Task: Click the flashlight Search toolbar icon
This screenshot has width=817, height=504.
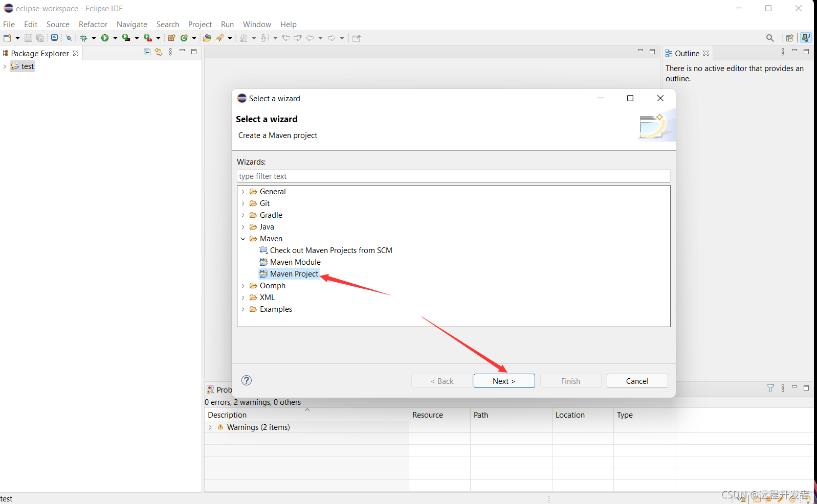Action: click(220, 38)
